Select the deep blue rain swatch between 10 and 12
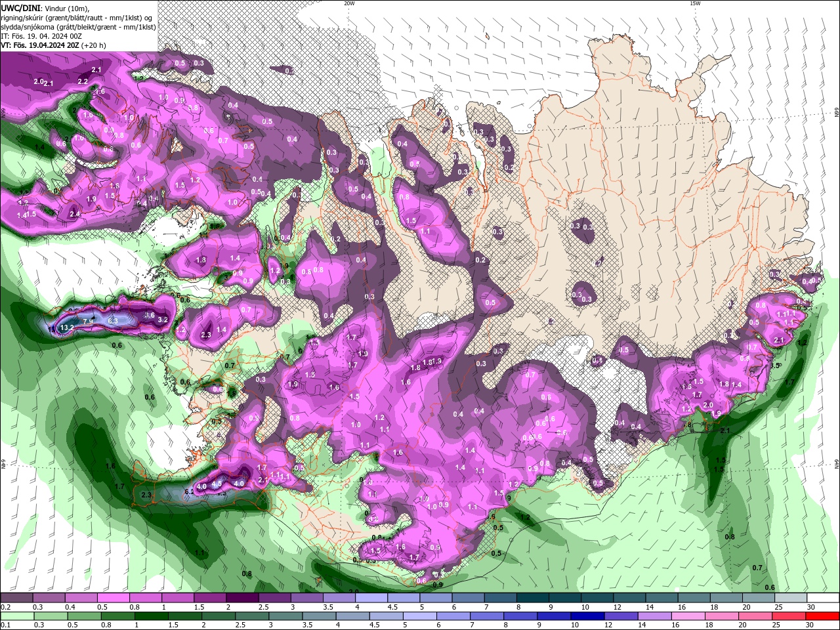 click(587, 616)
